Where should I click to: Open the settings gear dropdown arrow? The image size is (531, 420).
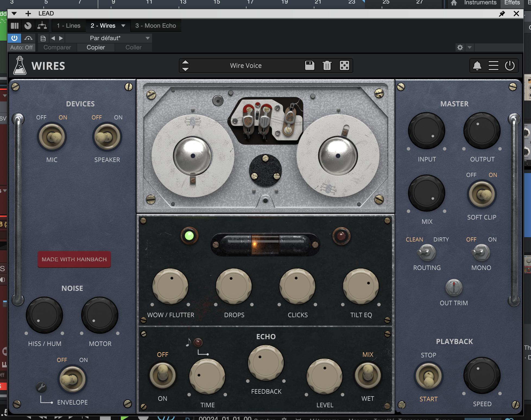click(470, 47)
